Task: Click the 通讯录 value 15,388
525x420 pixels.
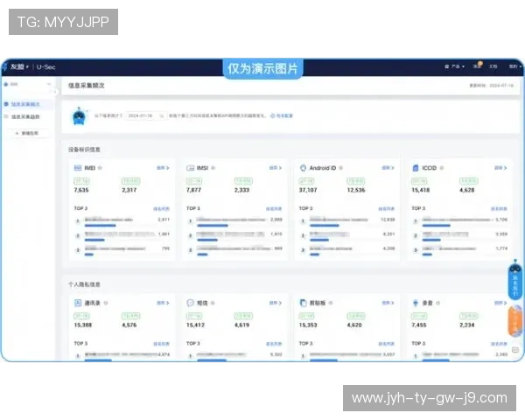Action: point(83,325)
